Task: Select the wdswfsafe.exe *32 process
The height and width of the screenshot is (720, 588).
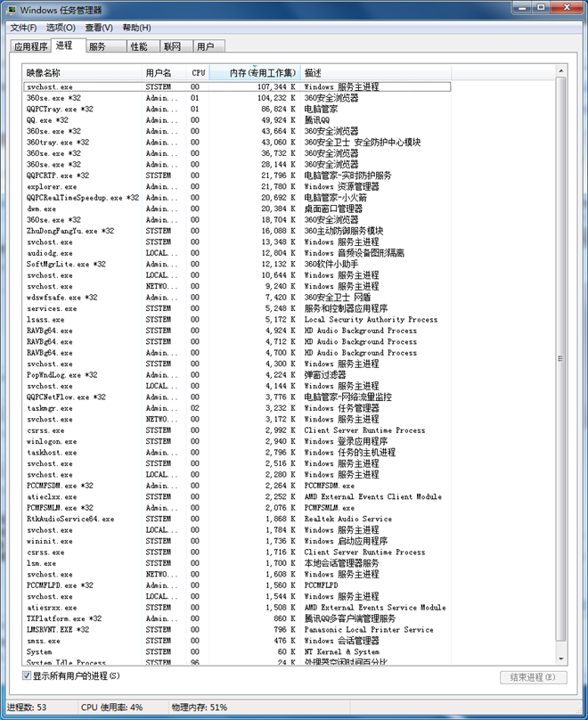Action: coord(237,297)
